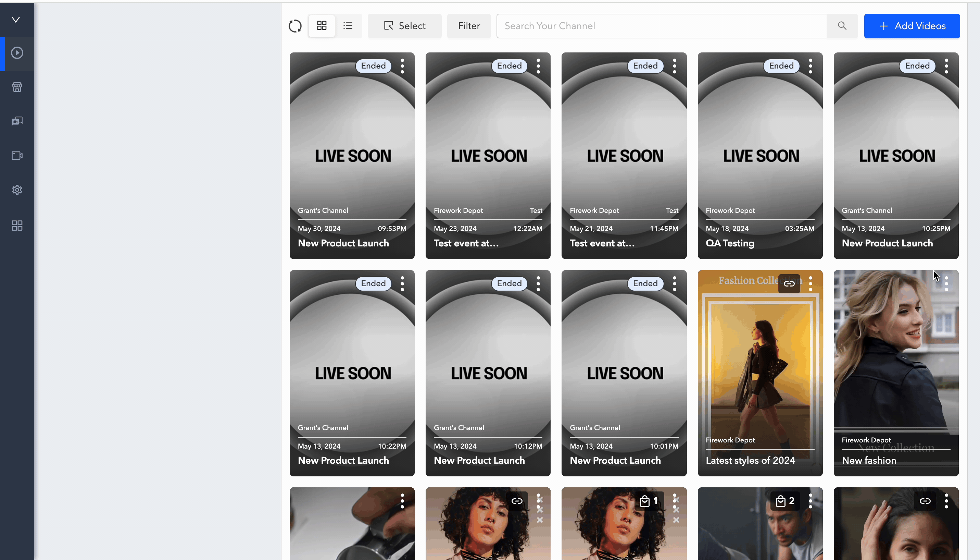Open more options on Latest styles of 2024
980x560 pixels.
pyautogui.click(x=811, y=284)
